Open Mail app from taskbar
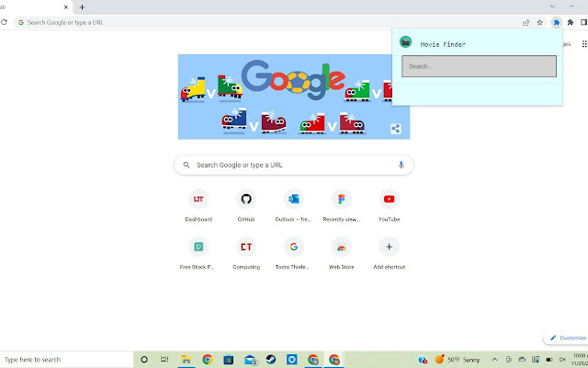588x368 pixels. coord(250,360)
